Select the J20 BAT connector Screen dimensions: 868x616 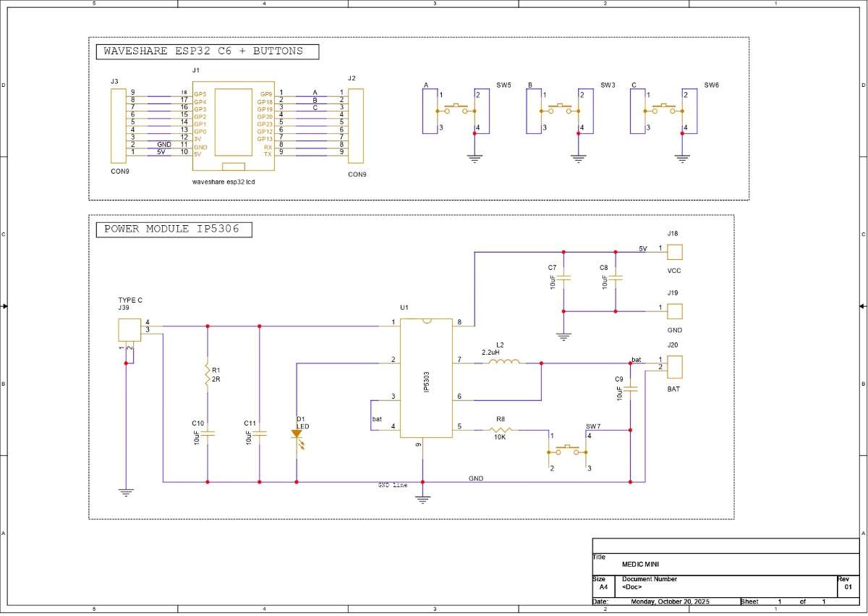675,366
